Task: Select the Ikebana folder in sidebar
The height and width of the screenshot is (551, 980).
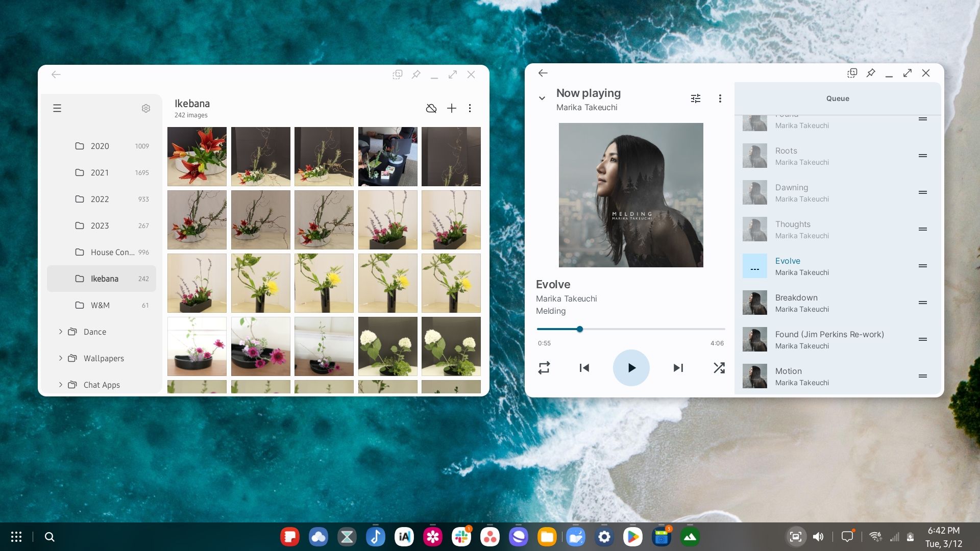Action: 104,278
